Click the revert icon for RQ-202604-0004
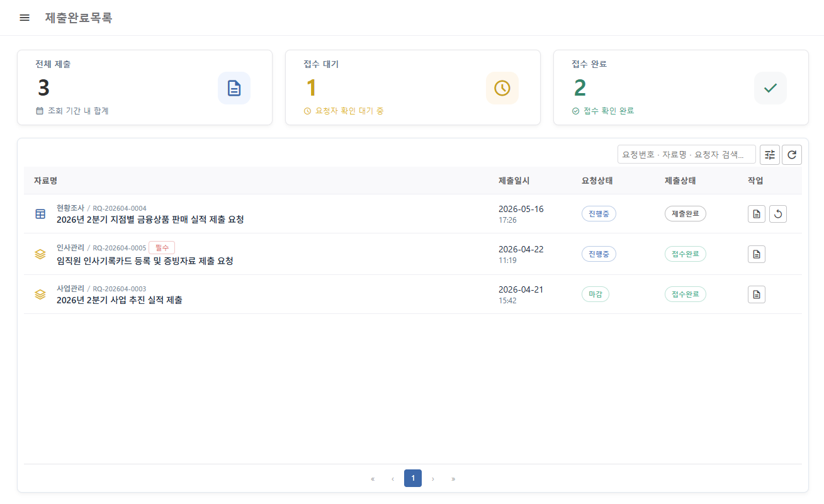824x504 pixels. click(x=778, y=214)
